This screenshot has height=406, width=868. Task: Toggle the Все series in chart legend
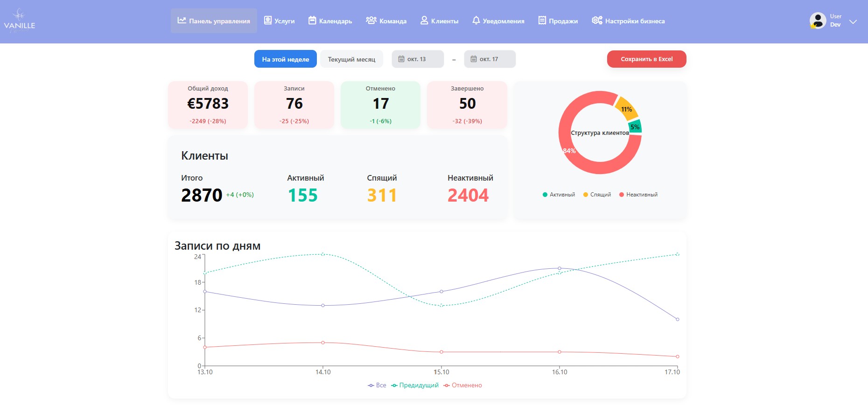coord(377,385)
